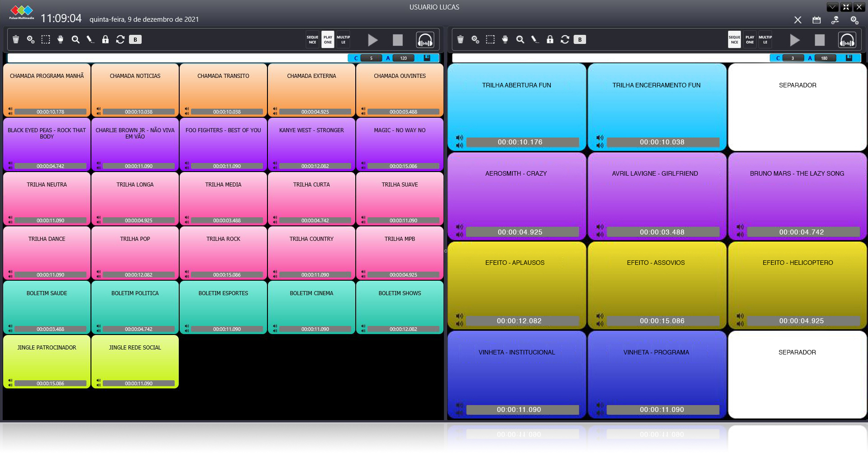
Task: Open the gears settings icon in the top-right header
Action: pyautogui.click(x=854, y=20)
